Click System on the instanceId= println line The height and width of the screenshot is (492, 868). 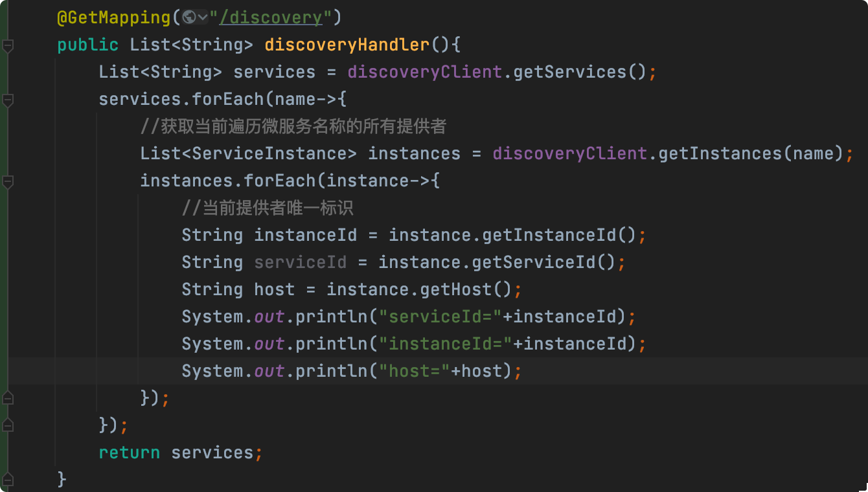point(212,344)
